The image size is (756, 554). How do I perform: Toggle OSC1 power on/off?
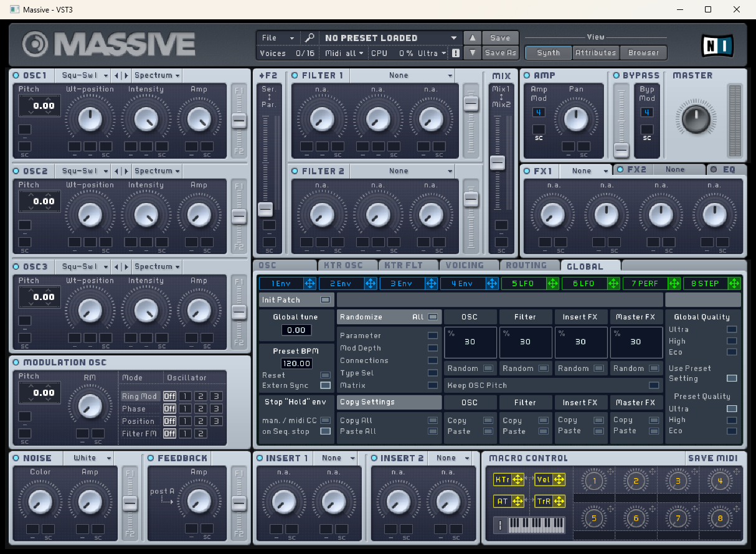(16, 75)
